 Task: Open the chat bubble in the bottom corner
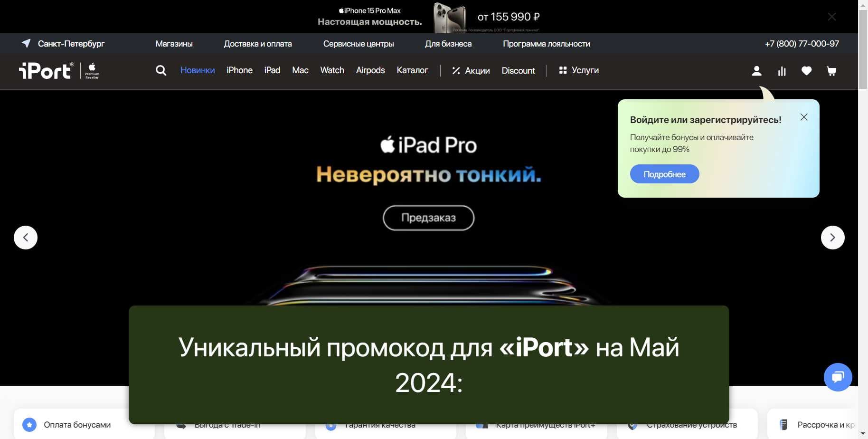838,377
